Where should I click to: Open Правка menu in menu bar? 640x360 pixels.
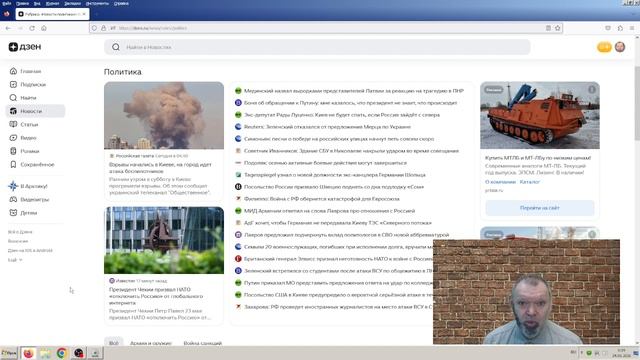coord(22,3)
